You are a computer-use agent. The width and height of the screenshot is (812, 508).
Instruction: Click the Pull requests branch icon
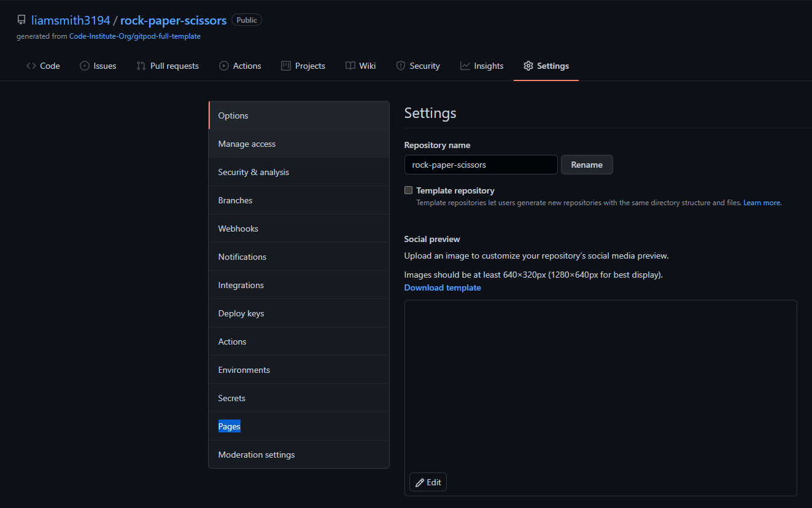click(x=141, y=66)
